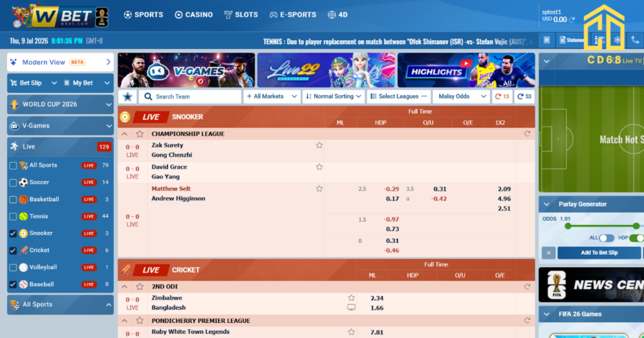
Task: Switch to Modern View beta
Action: 60,62
